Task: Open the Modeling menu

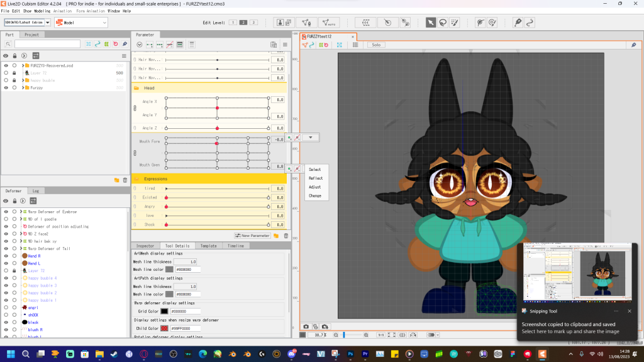Action: pos(42,11)
